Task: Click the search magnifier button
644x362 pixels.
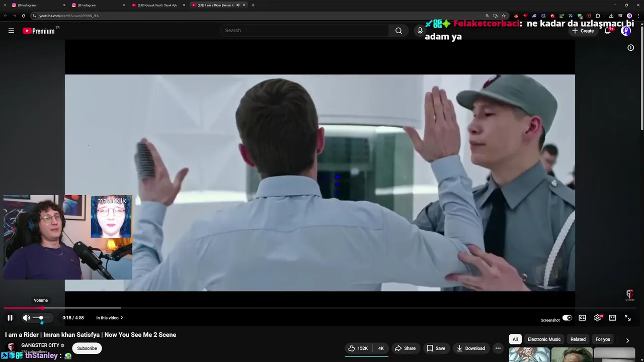Action: tap(398, 31)
